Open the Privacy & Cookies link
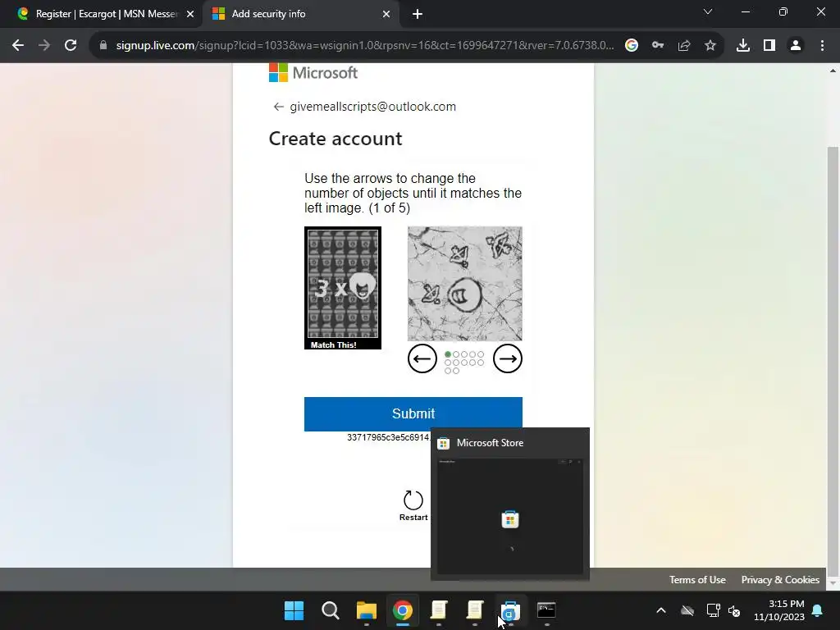The height and width of the screenshot is (630, 840). [x=780, y=580]
